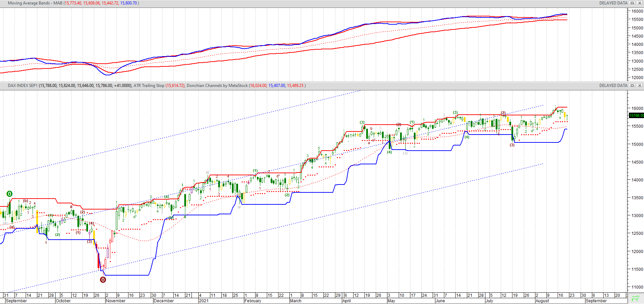The height and width of the screenshot is (304, 644).
Task: Click the ATR Trailing Stop indicator label
Action: tap(149, 86)
